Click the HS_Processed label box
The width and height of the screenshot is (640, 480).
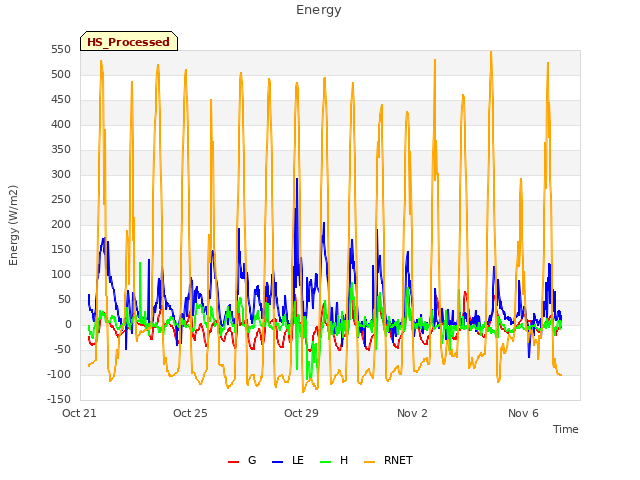(x=129, y=41)
